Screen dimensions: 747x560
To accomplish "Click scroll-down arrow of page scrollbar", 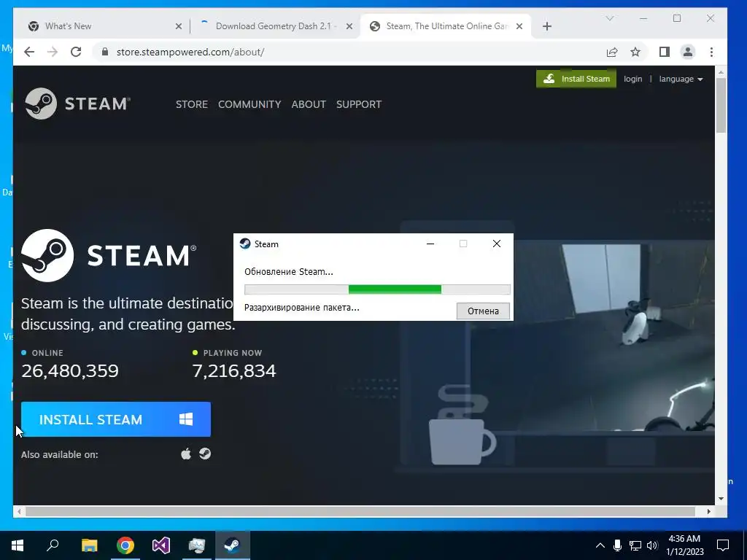I will (x=721, y=499).
